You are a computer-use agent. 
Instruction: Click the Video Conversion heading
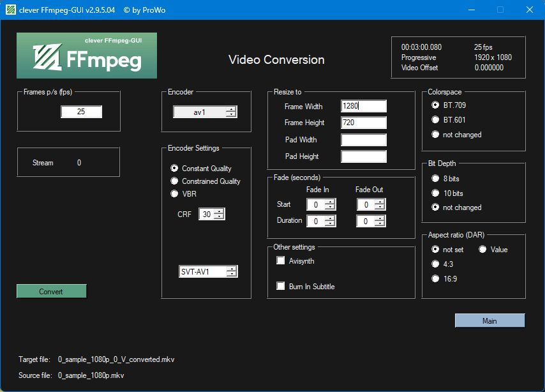click(x=276, y=59)
